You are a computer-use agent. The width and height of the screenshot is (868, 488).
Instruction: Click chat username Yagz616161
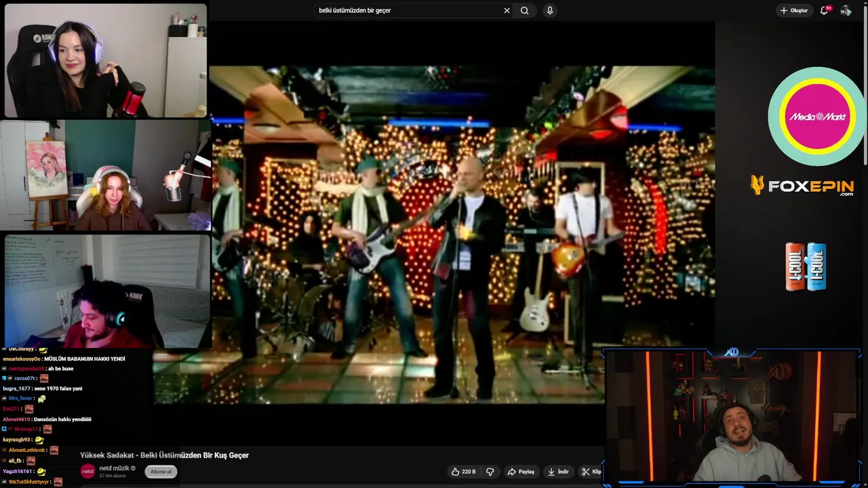[x=17, y=471]
